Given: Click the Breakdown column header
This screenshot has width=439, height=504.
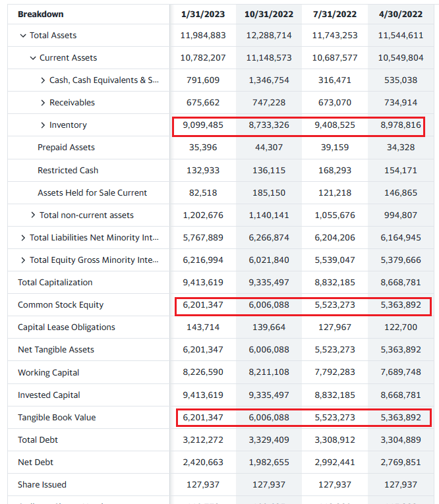Looking at the screenshot, I should tap(41, 14).
